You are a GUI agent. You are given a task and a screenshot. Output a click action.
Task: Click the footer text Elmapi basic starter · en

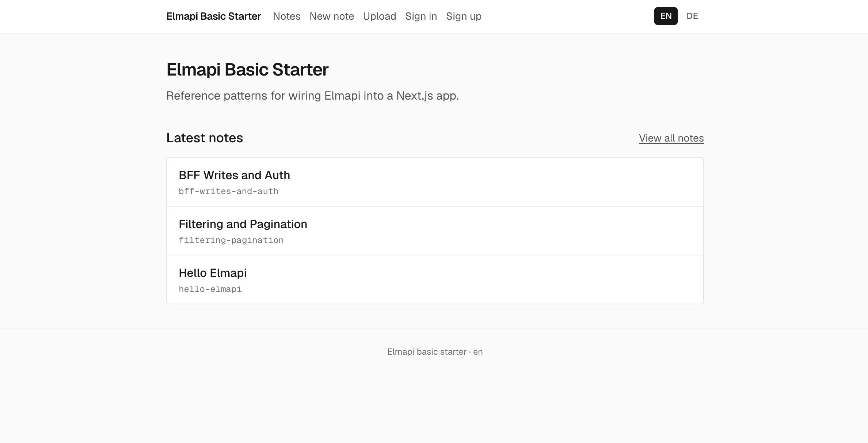(x=435, y=352)
